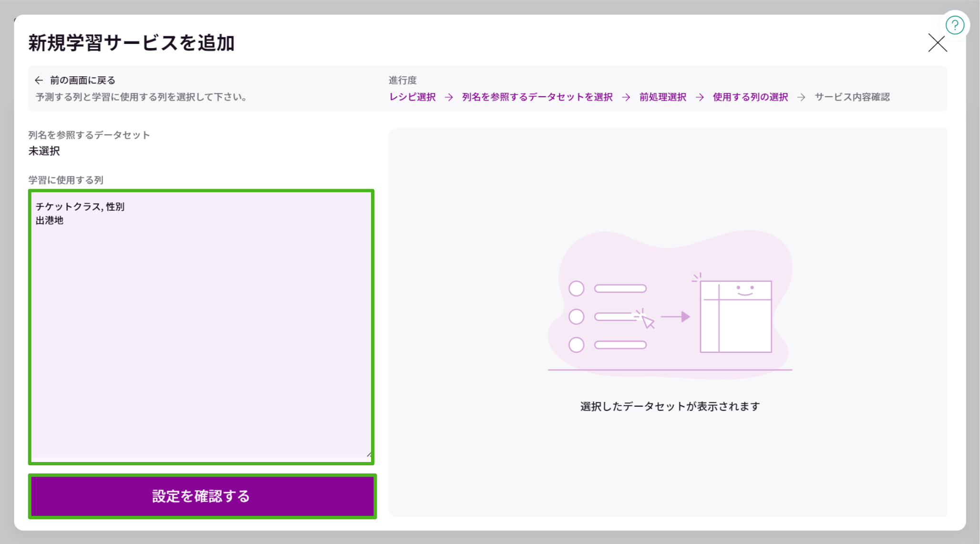Select the レシピ選択 step
Image resolution: width=980 pixels, height=544 pixels.
click(x=413, y=97)
